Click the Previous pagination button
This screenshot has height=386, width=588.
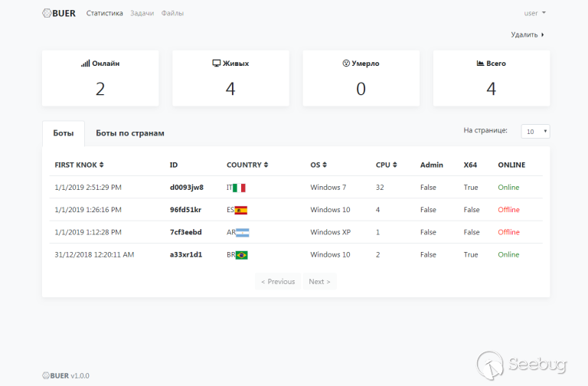tap(278, 282)
